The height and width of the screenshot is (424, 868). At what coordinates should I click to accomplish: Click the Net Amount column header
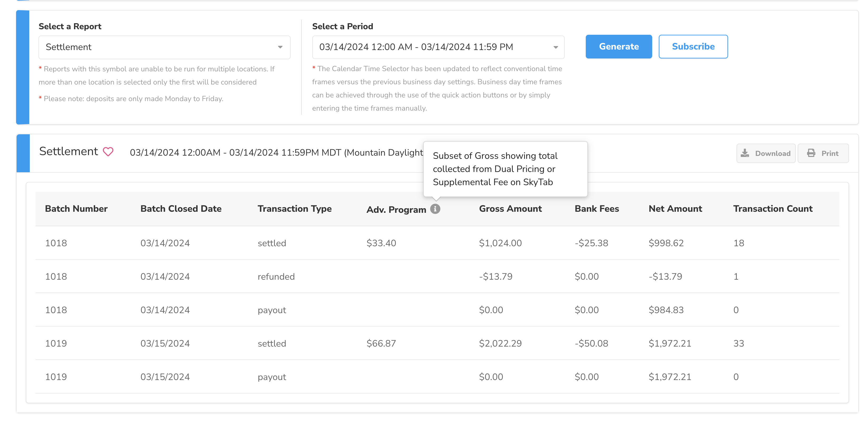point(675,209)
